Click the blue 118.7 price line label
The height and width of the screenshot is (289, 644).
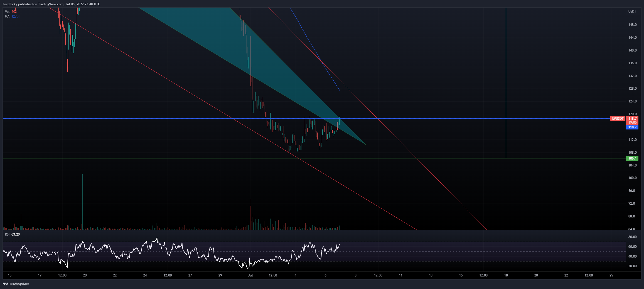coord(632,127)
